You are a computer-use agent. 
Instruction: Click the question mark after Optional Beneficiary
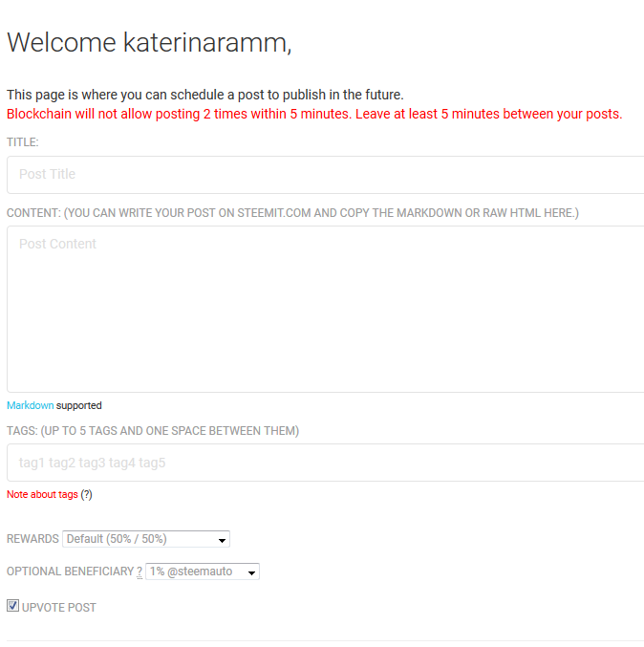pyautogui.click(x=140, y=572)
